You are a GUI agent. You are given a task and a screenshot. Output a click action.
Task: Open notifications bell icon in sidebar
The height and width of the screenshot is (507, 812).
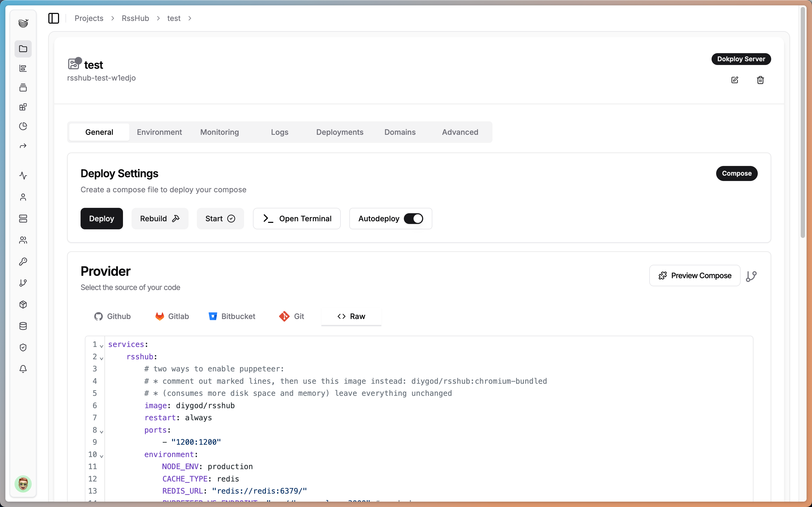23,369
